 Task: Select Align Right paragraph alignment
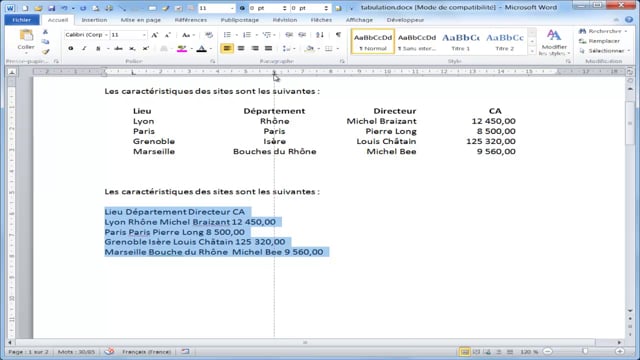pyautogui.click(x=255, y=49)
